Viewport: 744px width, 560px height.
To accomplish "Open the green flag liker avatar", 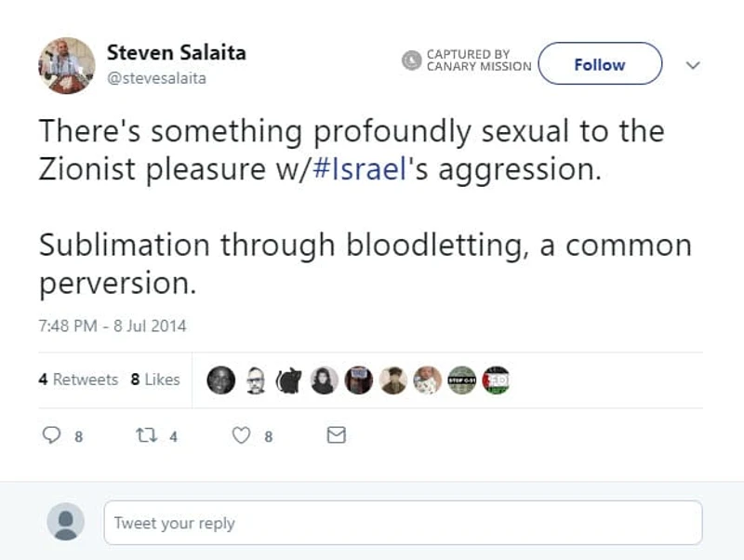I will [x=498, y=380].
